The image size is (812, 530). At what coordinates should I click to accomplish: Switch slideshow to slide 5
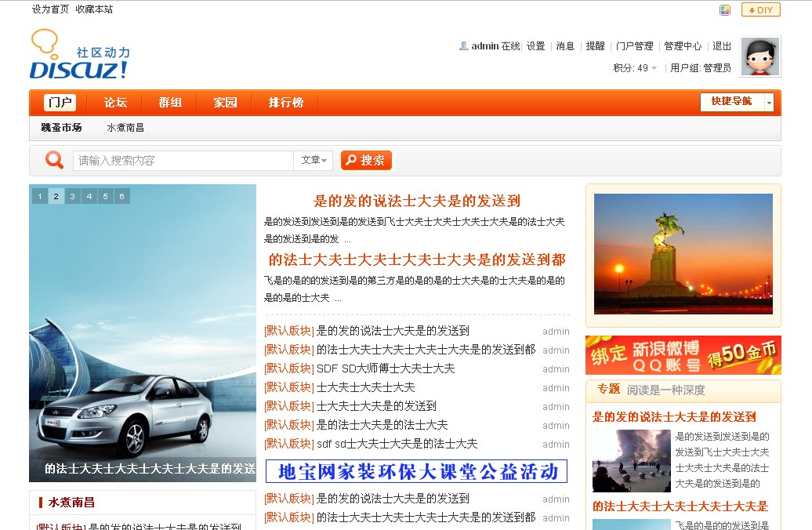click(106, 196)
